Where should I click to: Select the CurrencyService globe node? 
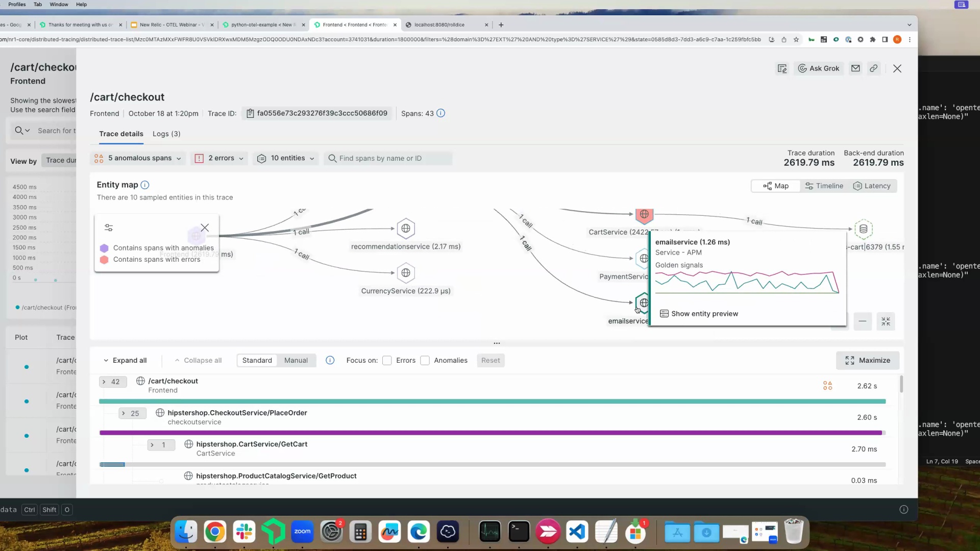pyautogui.click(x=406, y=273)
